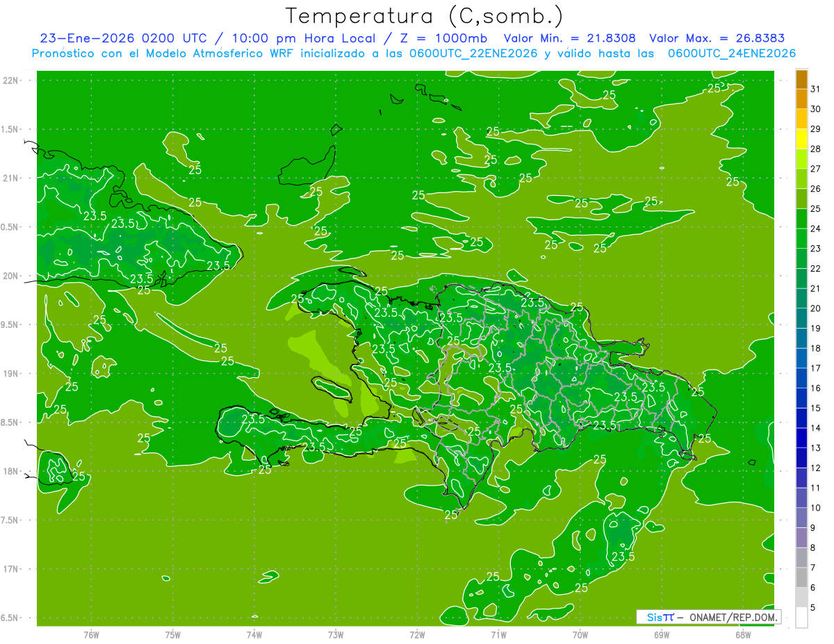834x644 pixels.
Task: Click the 72W longitude axis label
Action: click(x=417, y=634)
